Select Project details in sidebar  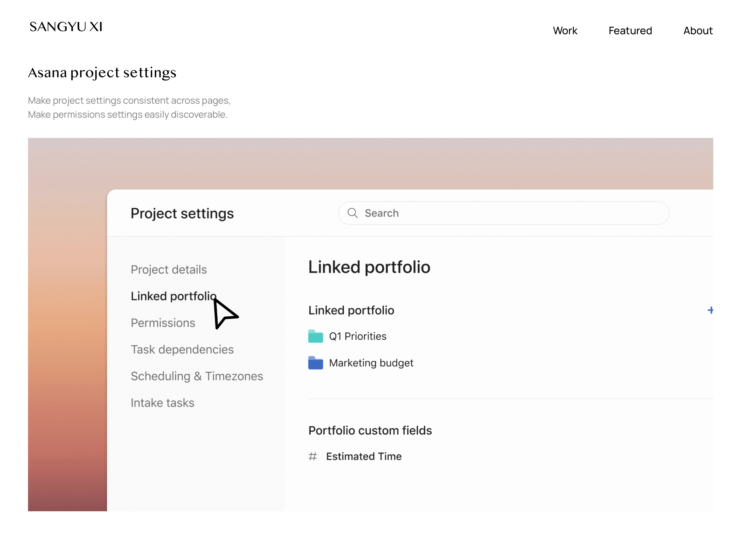[x=169, y=269]
